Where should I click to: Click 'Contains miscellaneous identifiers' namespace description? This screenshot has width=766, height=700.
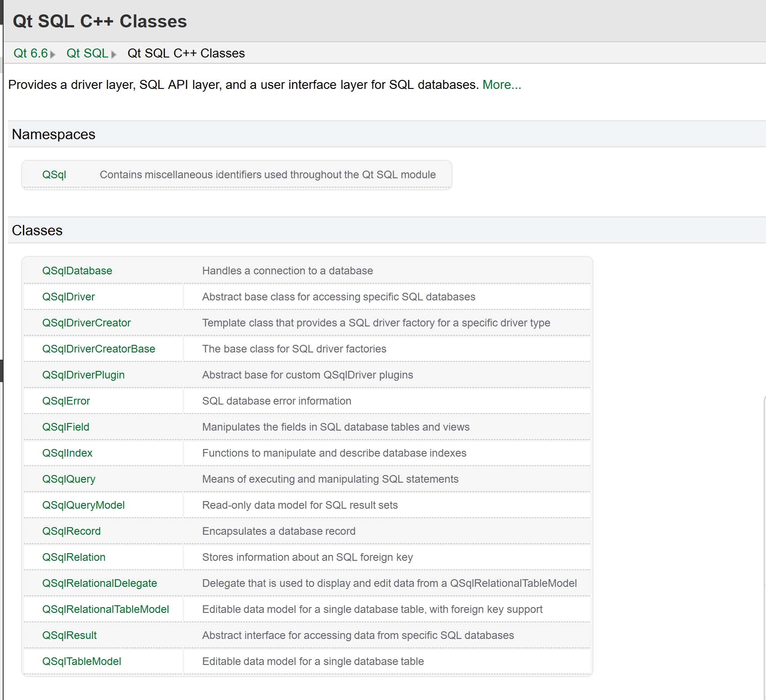click(x=268, y=175)
